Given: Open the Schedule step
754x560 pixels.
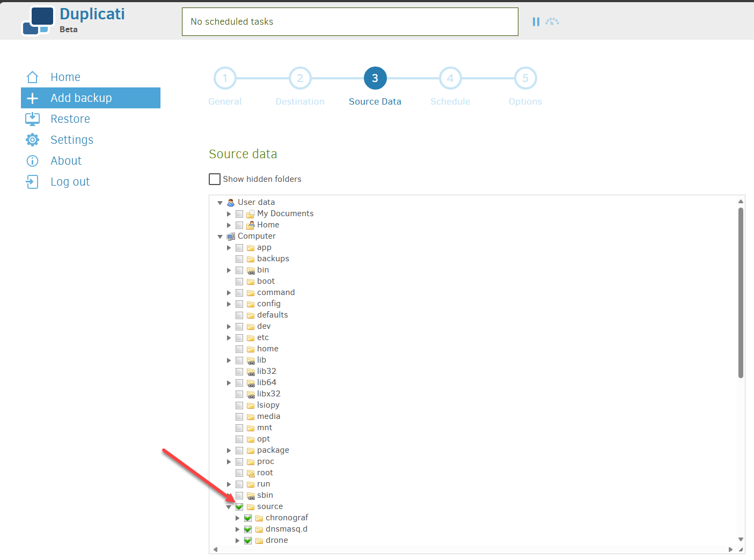Looking at the screenshot, I should pyautogui.click(x=450, y=78).
